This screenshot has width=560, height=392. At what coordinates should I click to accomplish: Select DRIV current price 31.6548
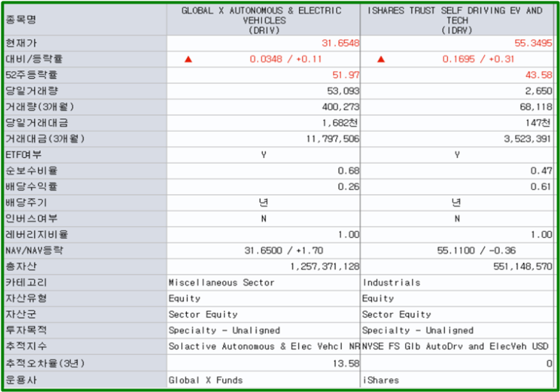pyautogui.click(x=340, y=43)
